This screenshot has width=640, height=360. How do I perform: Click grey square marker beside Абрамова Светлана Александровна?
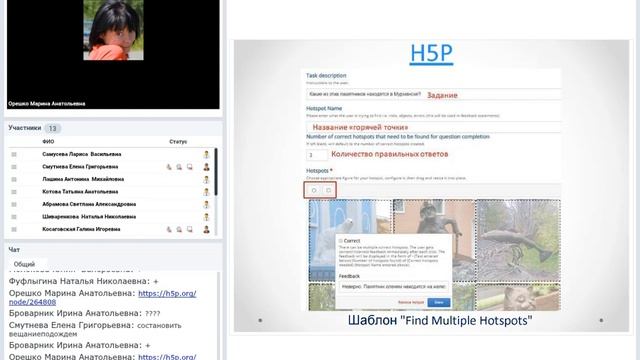click(x=14, y=204)
